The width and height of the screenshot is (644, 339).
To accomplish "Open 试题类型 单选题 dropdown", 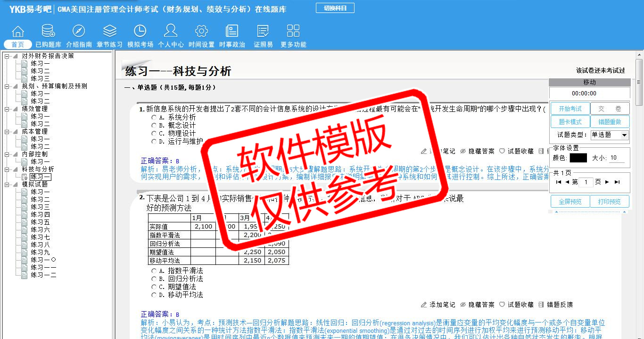I will (x=610, y=135).
